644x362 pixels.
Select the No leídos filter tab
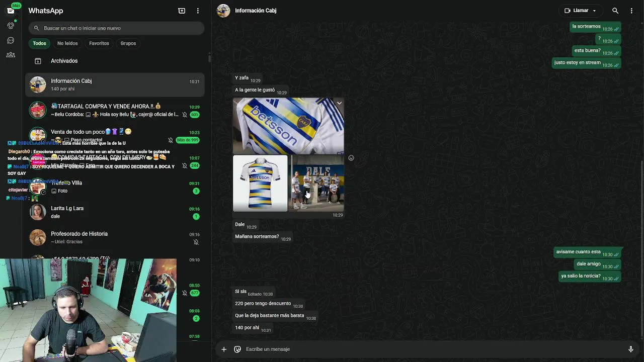coord(67,43)
